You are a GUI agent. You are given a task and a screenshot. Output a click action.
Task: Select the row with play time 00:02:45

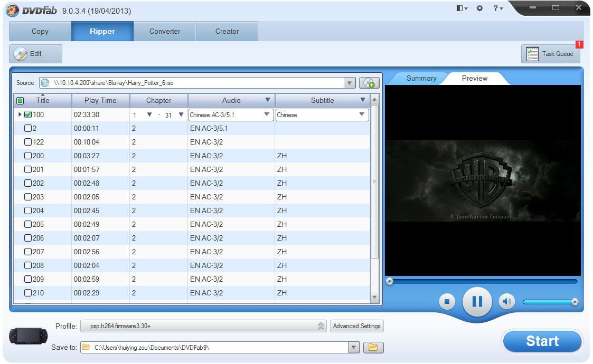[192, 210]
